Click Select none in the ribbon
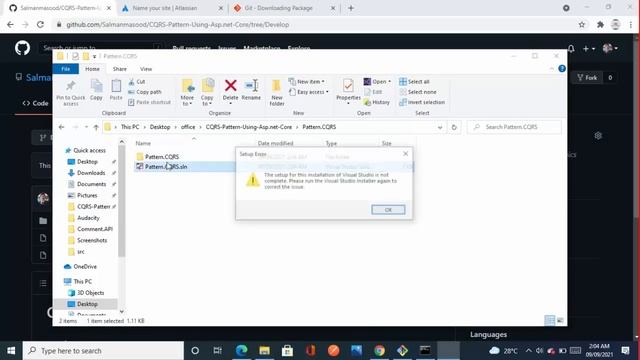Image resolution: width=640 pixels, height=360 pixels. [x=418, y=92]
